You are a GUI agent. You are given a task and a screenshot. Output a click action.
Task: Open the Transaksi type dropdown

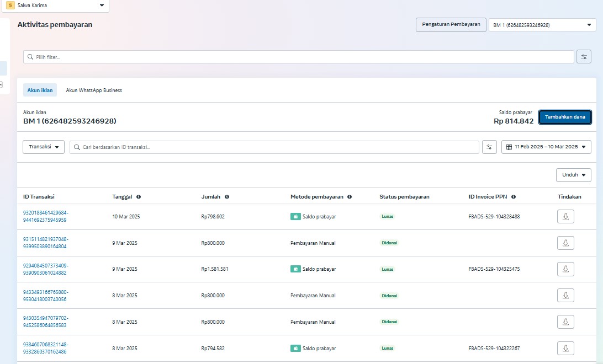pyautogui.click(x=44, y=147)
